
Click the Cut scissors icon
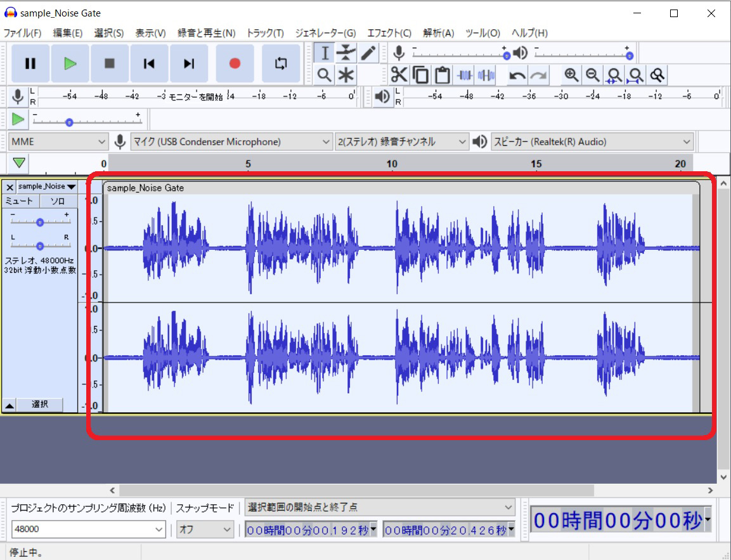399,75
